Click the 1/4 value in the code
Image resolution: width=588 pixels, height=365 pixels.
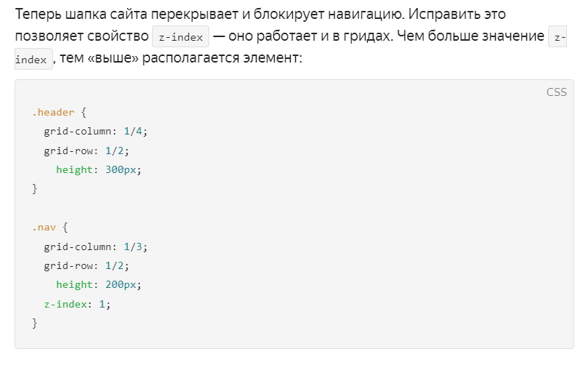coord(133,132)
